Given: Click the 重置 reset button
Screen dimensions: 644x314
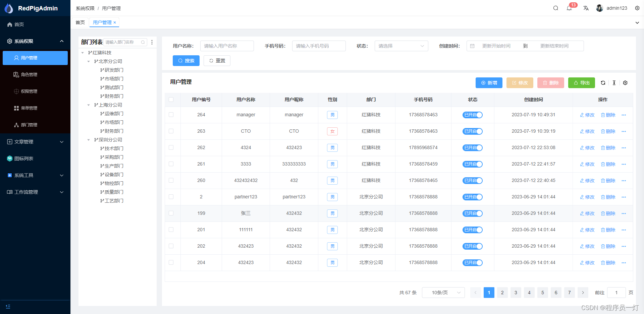Looking at the screenshot, I should 217,61.
